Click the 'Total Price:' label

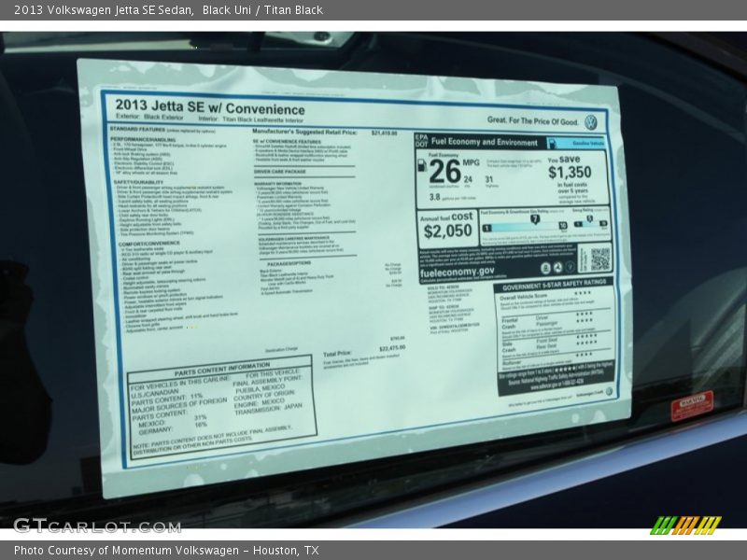pyautogui.click(x=337, y=354)
